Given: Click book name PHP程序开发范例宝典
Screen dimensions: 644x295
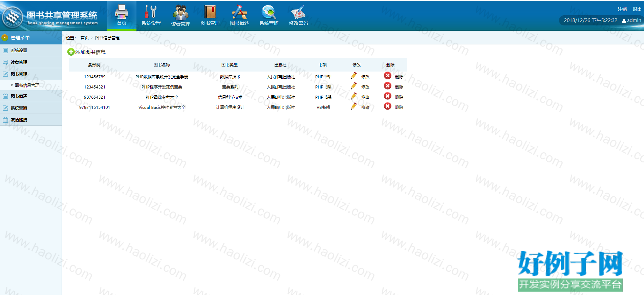Looking at the screenshot, I should (162, 87).
